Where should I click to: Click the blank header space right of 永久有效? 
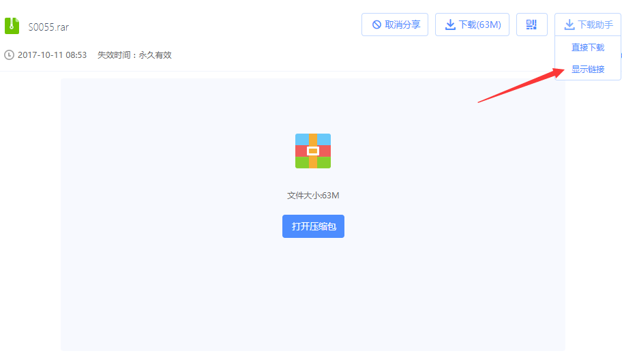[x=307, y=55]
